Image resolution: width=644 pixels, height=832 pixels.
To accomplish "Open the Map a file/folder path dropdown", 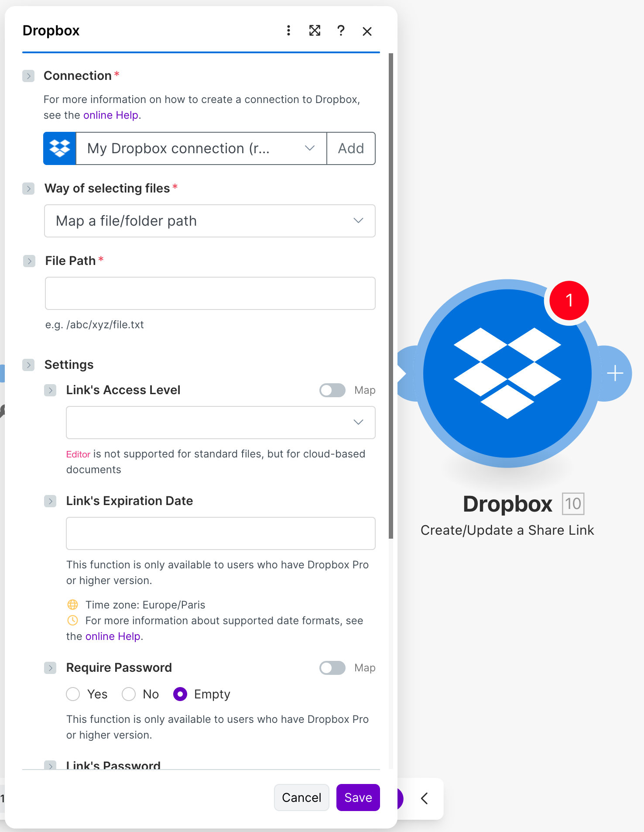I will coord(210,221).
